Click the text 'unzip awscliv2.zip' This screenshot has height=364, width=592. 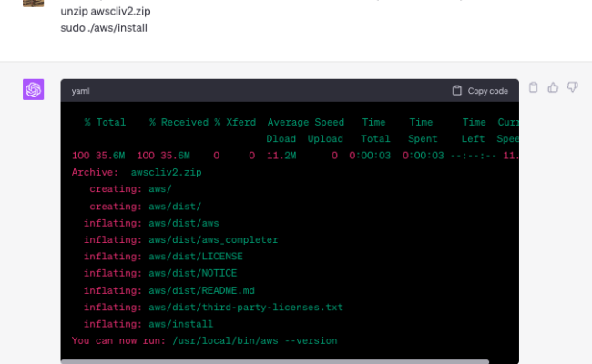click(x=106, y=11)
